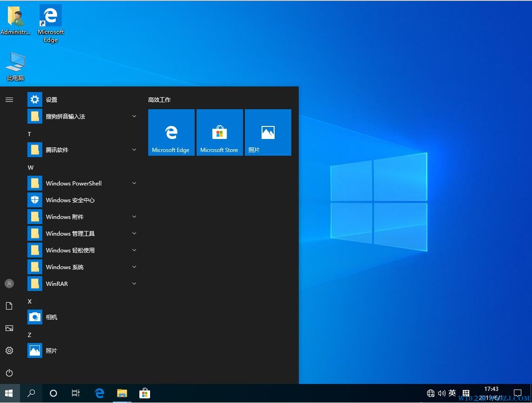The image size is (532, 403).
Task: Launch 相机 from the app list
Action: click(83, 317)
